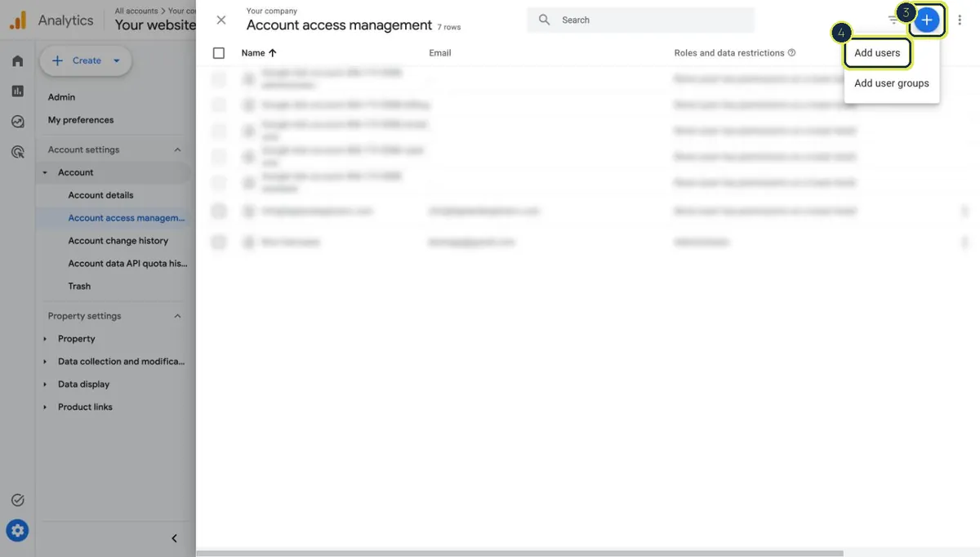Toggle the select-all checkbox in header

tap(219, 53)
